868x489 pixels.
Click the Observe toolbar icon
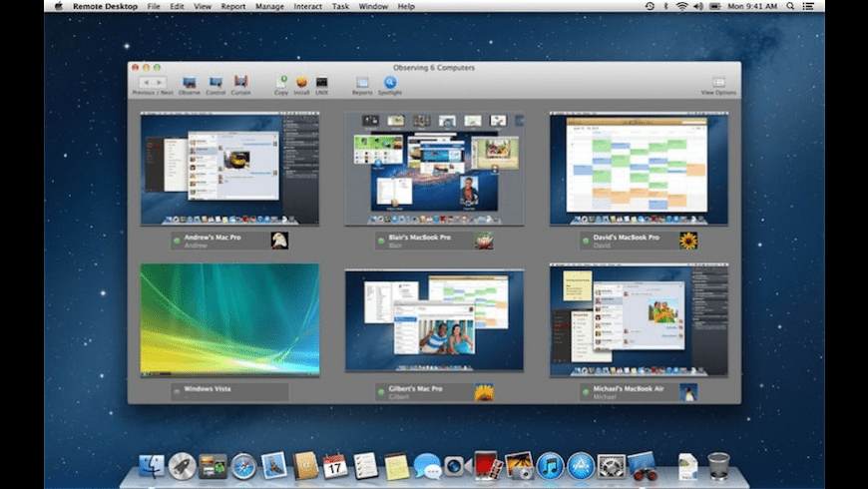pos(189,83)
